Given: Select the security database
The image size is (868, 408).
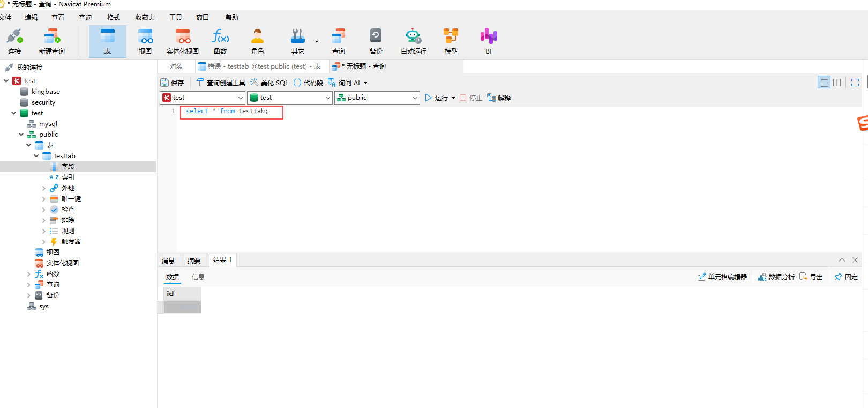Looking at the screenshot, I should point(38,102).
